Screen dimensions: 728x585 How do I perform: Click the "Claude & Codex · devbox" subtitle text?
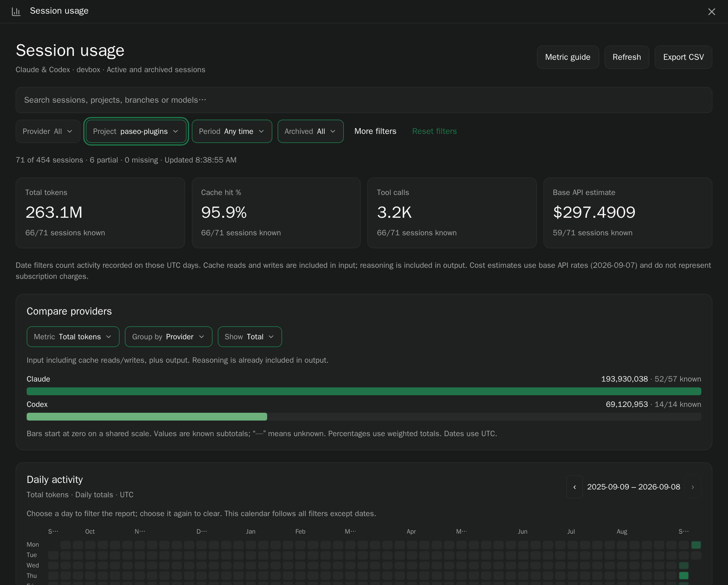coord(58,70)
